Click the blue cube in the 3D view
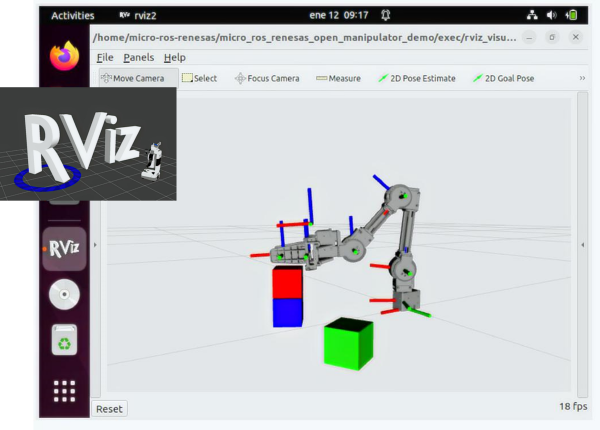 click(287, 313)
